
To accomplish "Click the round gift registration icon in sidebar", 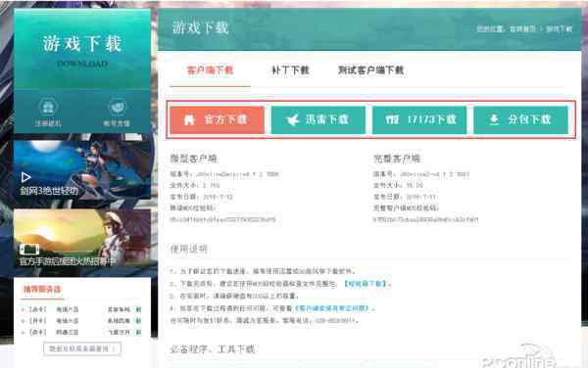I will (x=48, y=108).
